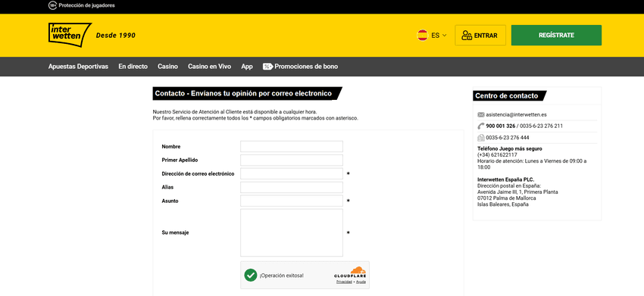Click the ¡Operación exitosa! text
Screen dimensions: 644x296
point(282,275)
